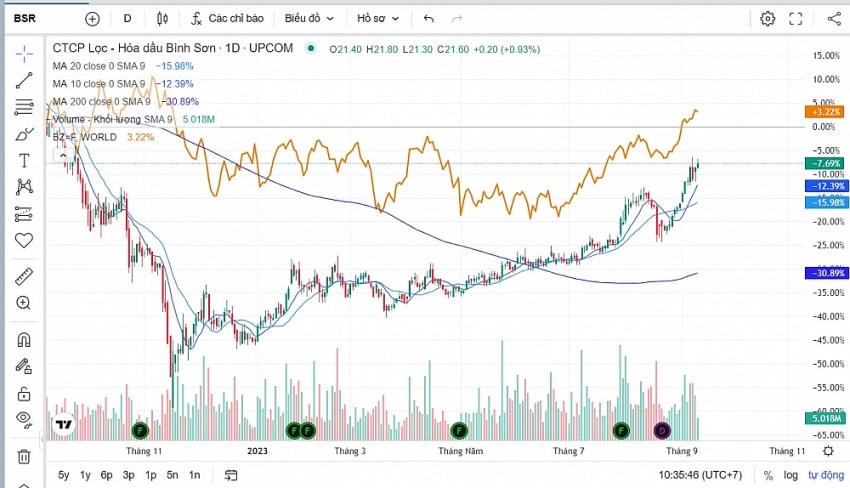The height and width of the screenshot is (488, 850).
Task: Open the F event marker near Tháng 11
Action: (x=140, y=431)
